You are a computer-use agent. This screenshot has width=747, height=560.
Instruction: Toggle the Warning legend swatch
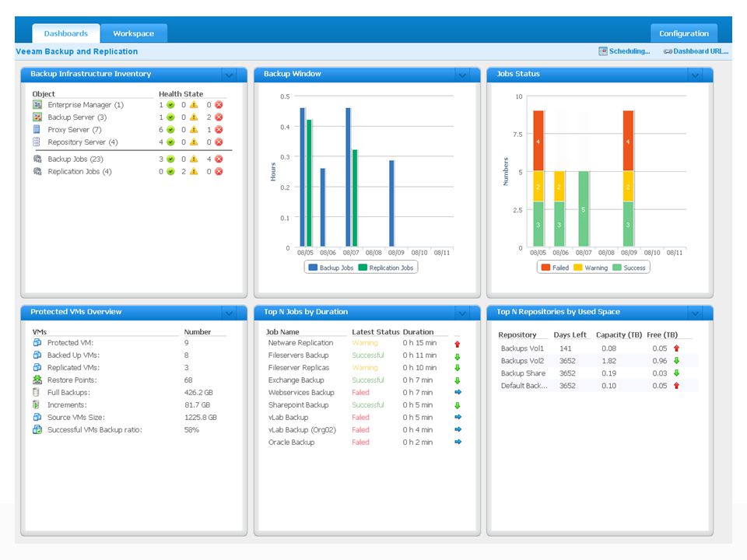[x=578, y=268]
